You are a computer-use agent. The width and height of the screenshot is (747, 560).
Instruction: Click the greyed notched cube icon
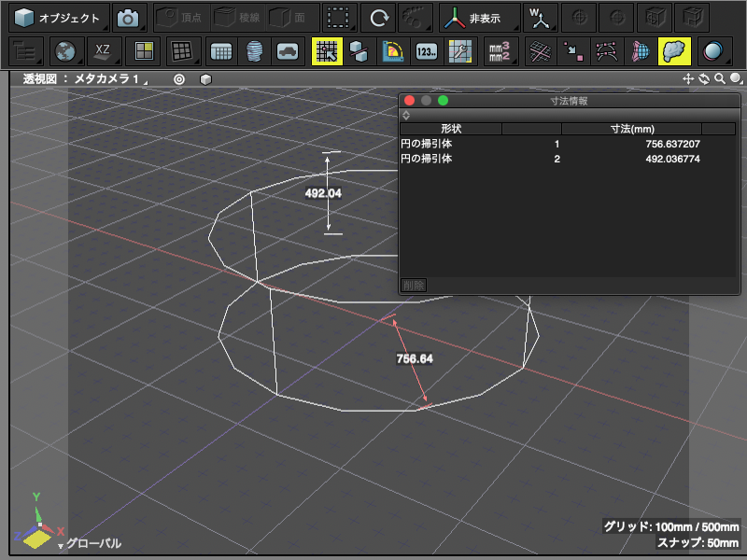692,18
